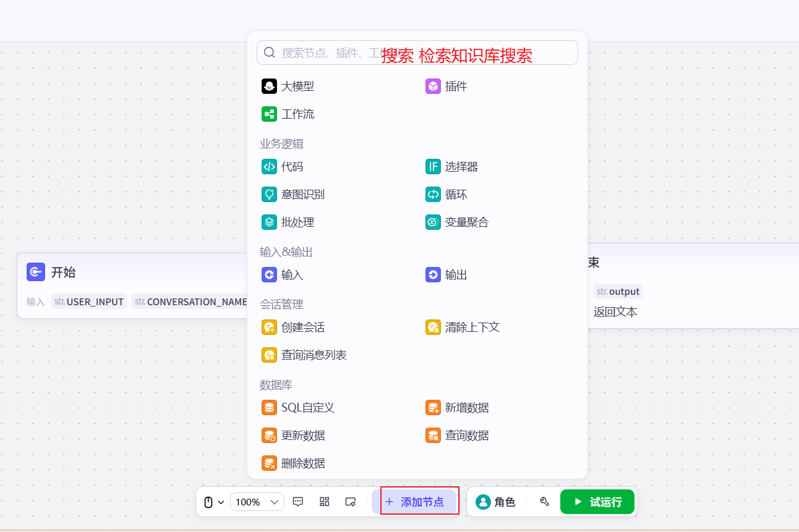This screenshot has height=532, width=799.
Task: Add a 工作流 node
Action: pyautogui.click(x=288, y=114)
